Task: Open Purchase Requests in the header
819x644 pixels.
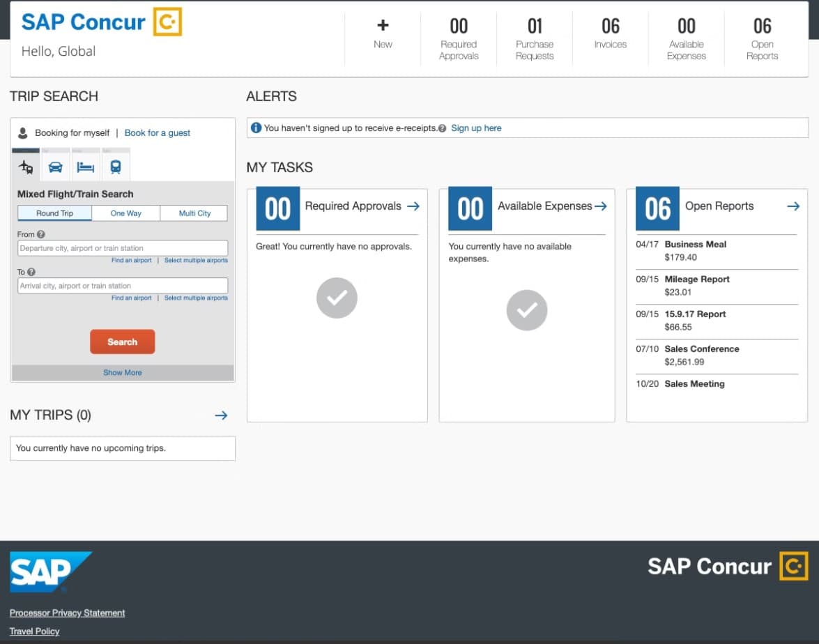Action: [x=534, y=38]
